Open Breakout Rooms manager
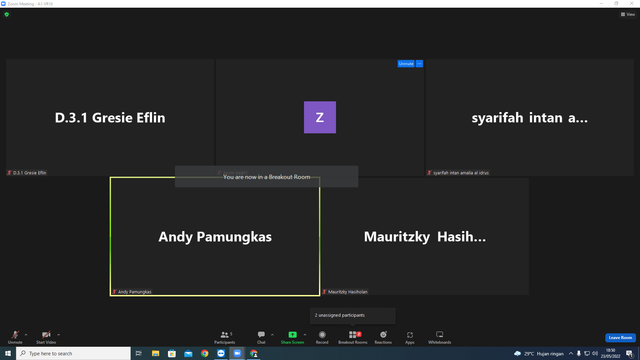 click(x=353, y=337)
